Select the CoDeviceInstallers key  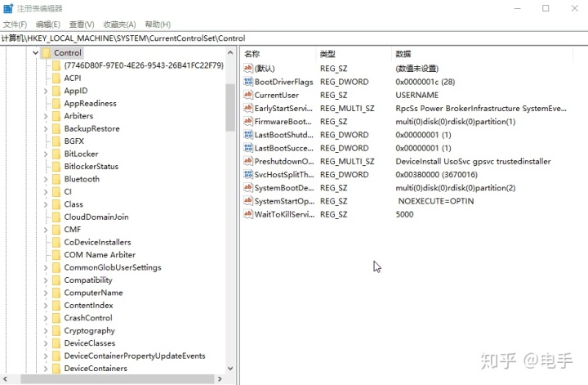coord(97,242)
